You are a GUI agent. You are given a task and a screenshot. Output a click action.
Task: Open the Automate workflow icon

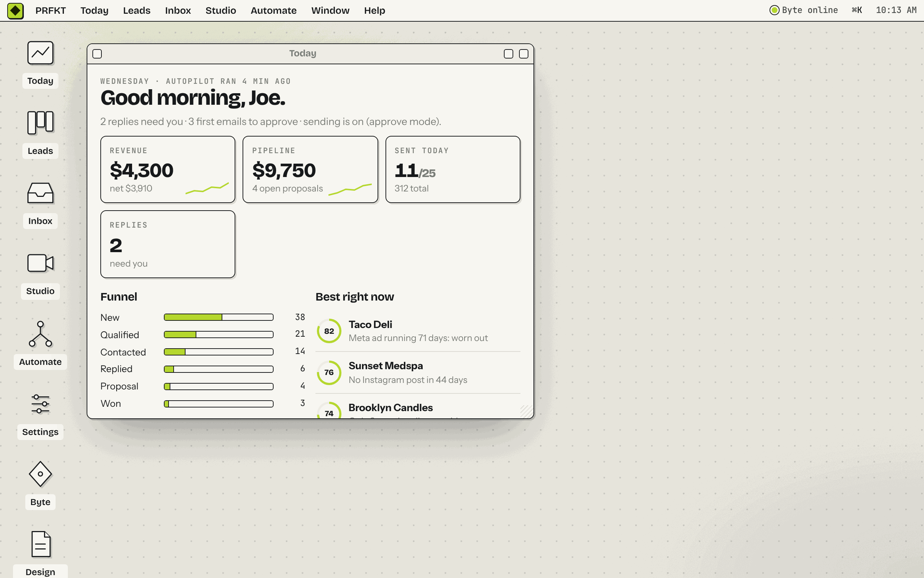pyautogui.click(x=40, y=334)
